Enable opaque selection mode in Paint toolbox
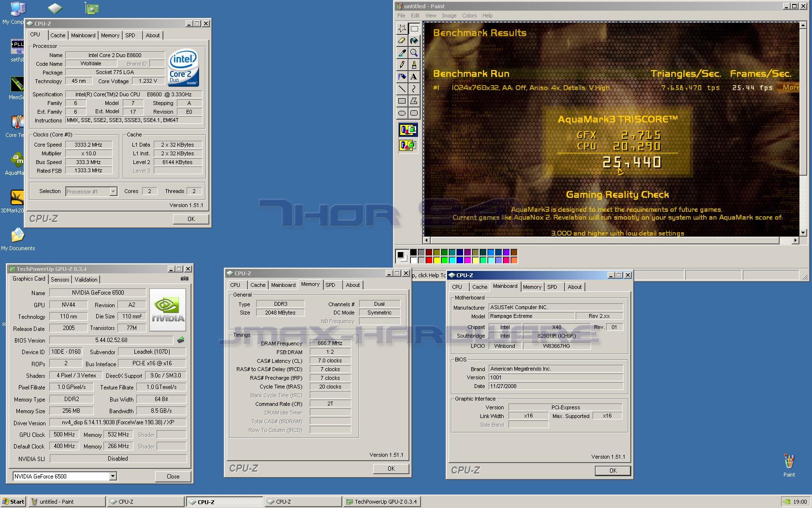 tap(408, 130)
